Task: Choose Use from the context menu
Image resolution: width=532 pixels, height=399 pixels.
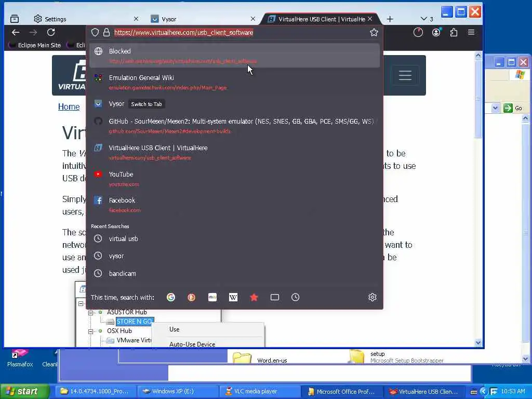Action: click(175, 329)
